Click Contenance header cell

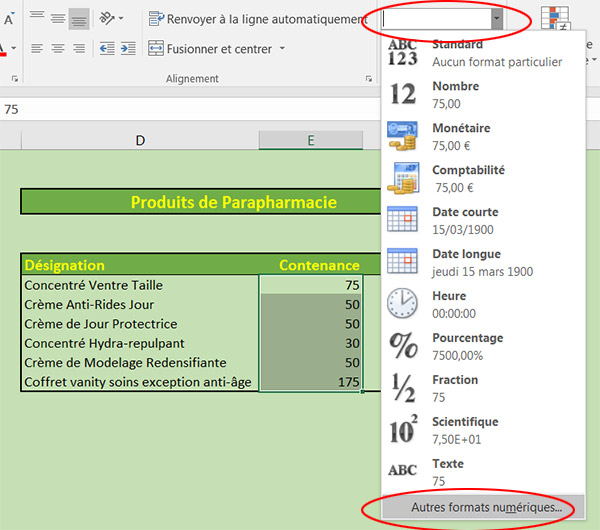(x=311, y=265)
